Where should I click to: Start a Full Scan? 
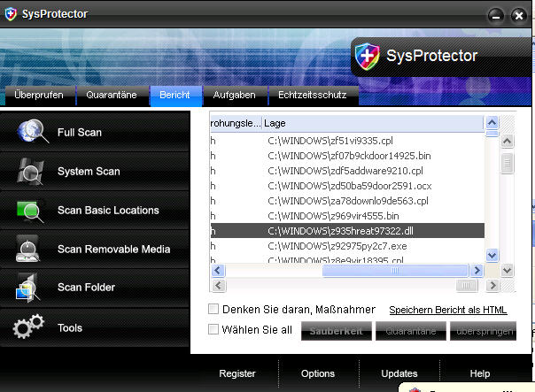point(95,132)
